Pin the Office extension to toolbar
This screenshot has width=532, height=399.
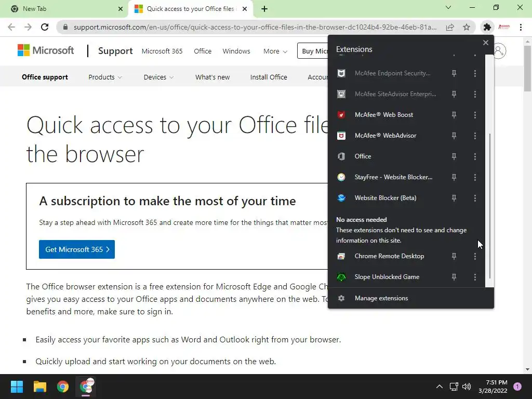coord(454,156)
